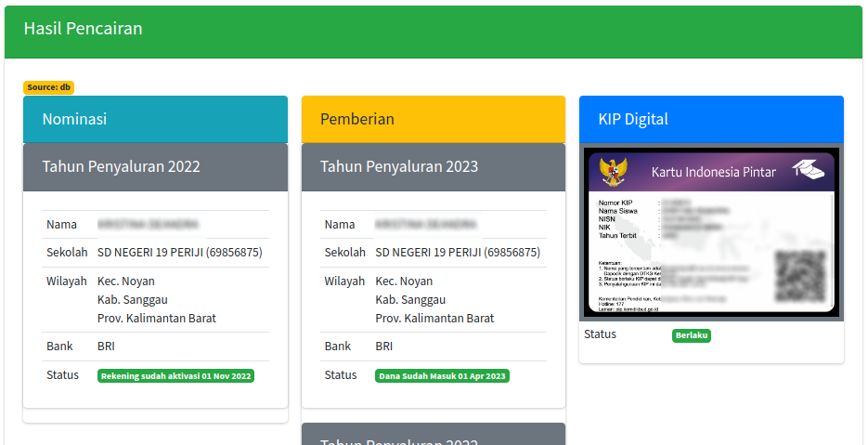Select the Pemberian panel header
This screenshot has width=868, height=445.
pyautogui.click(x=433, y=119)
